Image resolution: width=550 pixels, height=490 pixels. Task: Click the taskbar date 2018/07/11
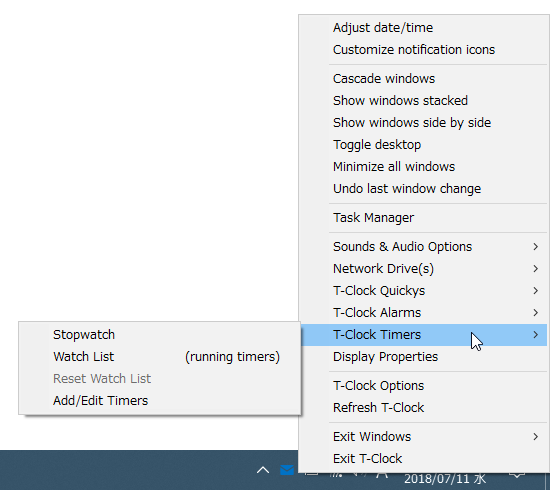click(x=445, y=479)
